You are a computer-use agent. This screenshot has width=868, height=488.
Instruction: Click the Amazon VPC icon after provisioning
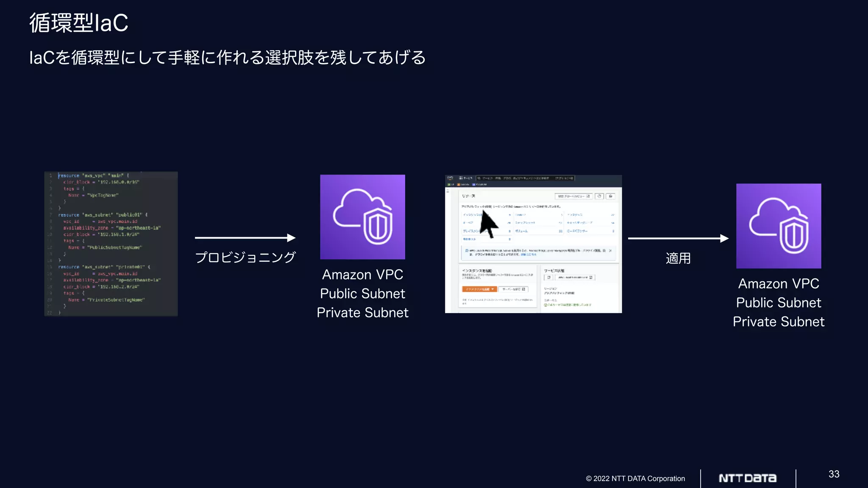[362, 217]
